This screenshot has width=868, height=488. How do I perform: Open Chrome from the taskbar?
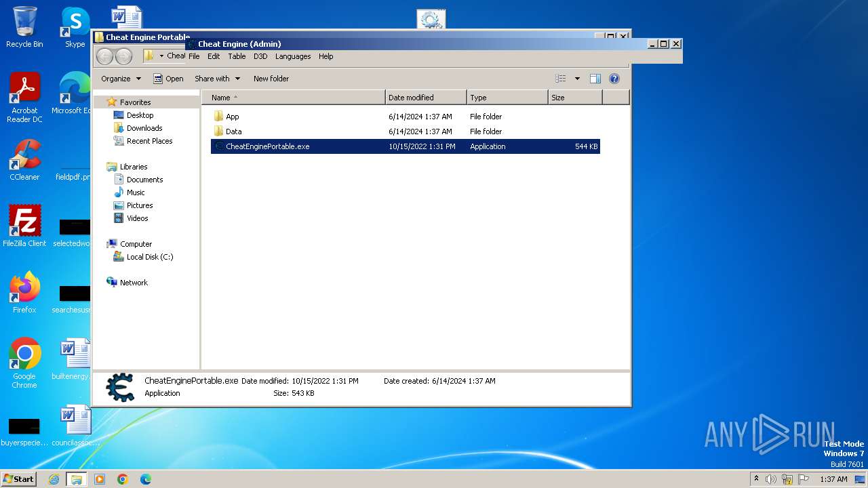pyautogui.click(x=123, y=479)
